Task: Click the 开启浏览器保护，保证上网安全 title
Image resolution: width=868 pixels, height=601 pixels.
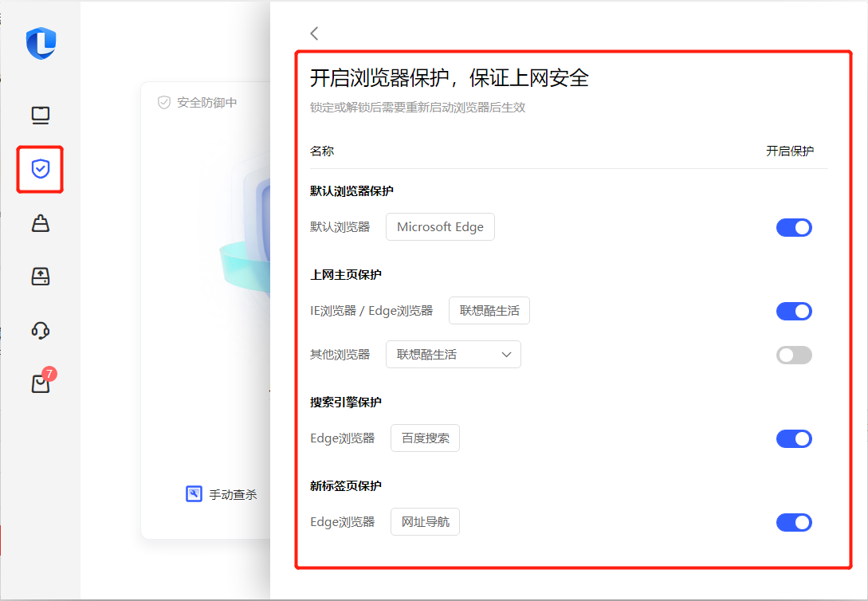Action: point(450,78)
